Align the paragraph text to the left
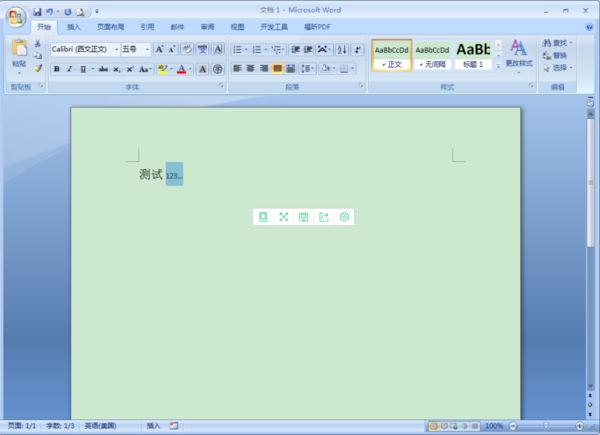This screenshot has height=435, width=600. [237, 69]
